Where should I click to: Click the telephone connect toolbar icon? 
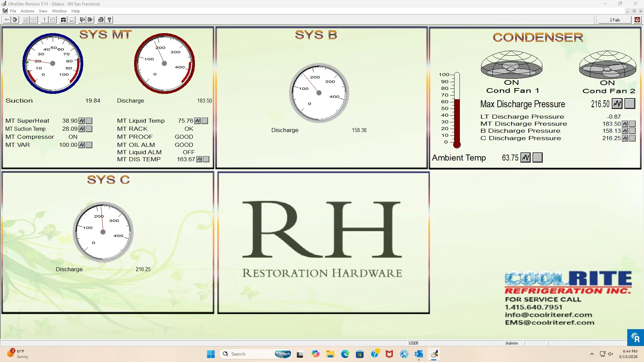pos(63,20)
